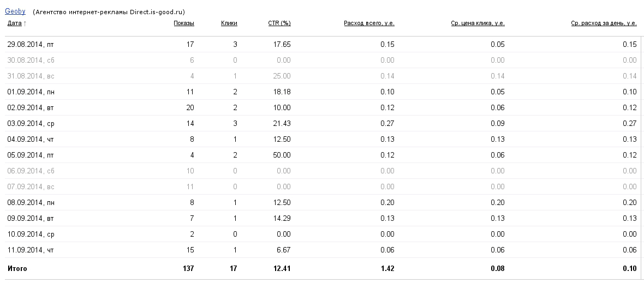Click the agency name text Direct.is-good.ru
Viewport: 644px width, 283px height.
coord(153,11)
